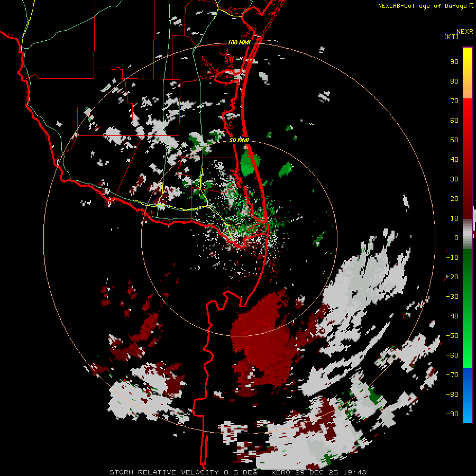Click the -70 value on the velocity scale
Viewport: 476px width, 476px height.
pyautogui.click(x=452, y=375)
